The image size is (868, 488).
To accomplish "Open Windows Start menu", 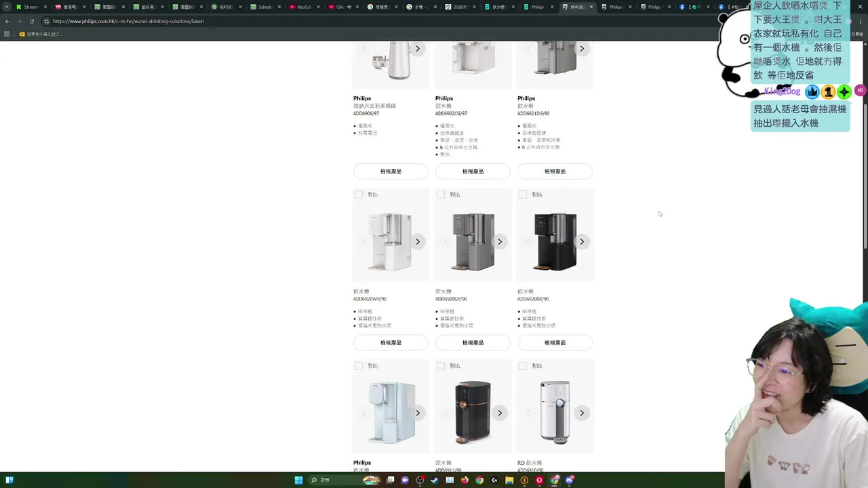I will click(x=298, y=480).
